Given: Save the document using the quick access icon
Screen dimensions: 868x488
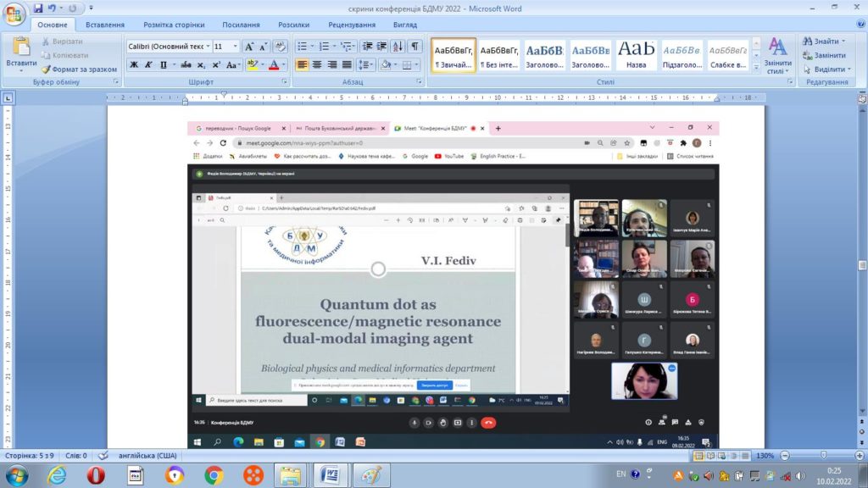Looking at the screenshot, I should tap(38, 8).
